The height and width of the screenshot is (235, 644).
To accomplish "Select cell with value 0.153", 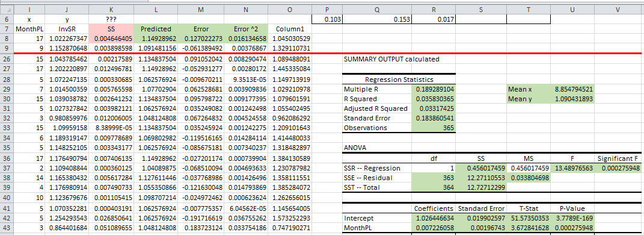I will click(x=378, y=19).
